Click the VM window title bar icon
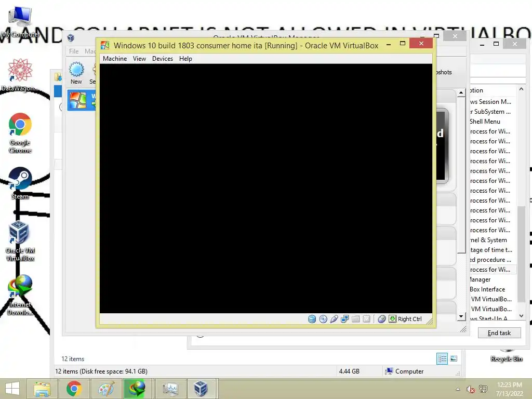 pos(105,46)
